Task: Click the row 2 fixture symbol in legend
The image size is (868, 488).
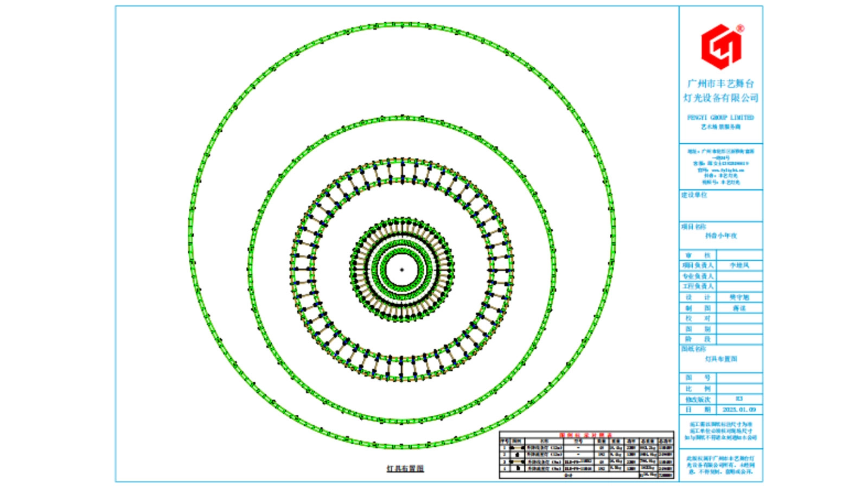Action: tap(516, 454)
